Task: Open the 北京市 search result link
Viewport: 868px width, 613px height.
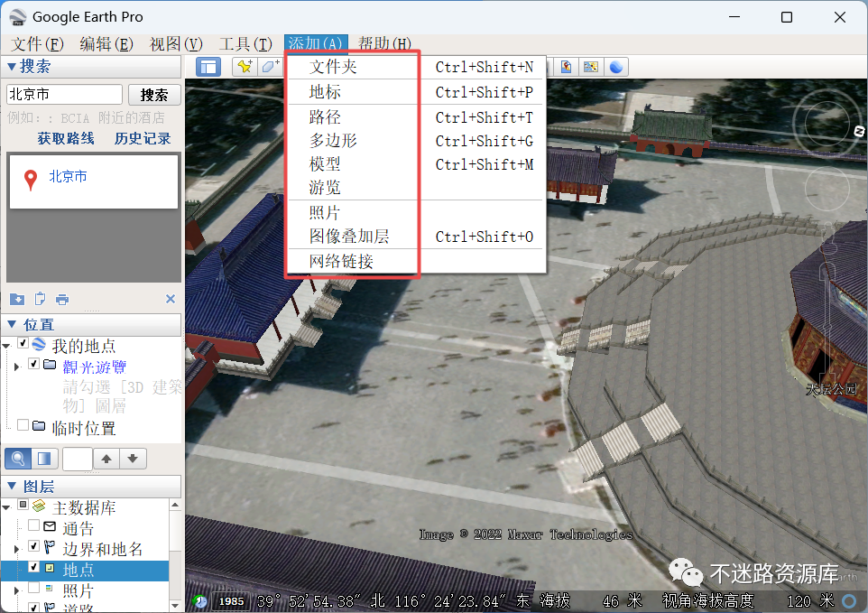Action: tap(68, 177)
